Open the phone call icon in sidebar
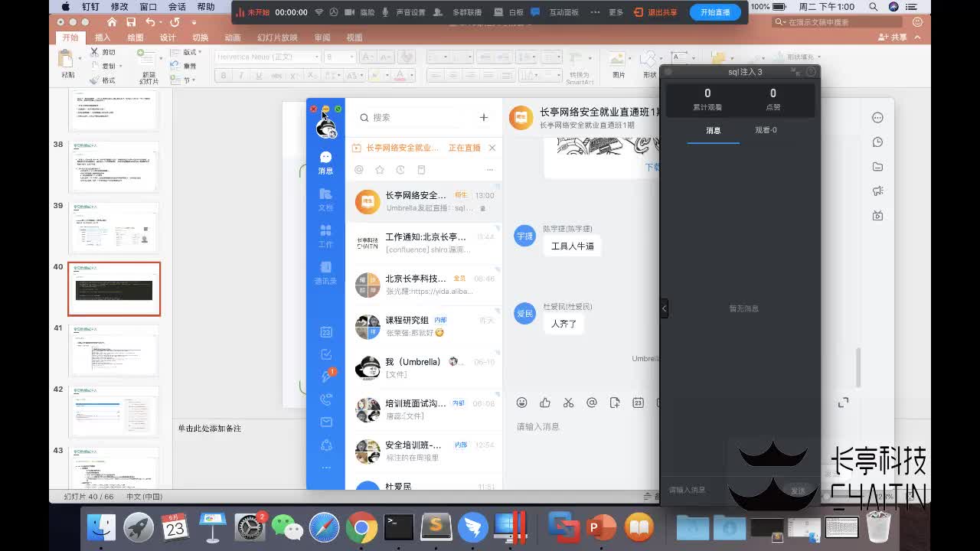980x551 pixels. click(x=326, y=399)
